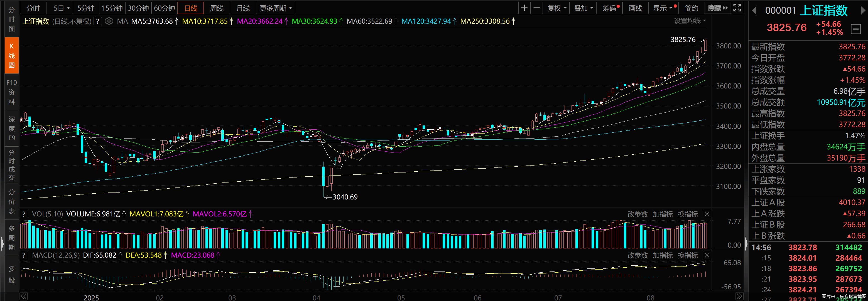The image size is (868, 301).
Task: Go to previous stock arrow
Action: (x=754, y=11)
